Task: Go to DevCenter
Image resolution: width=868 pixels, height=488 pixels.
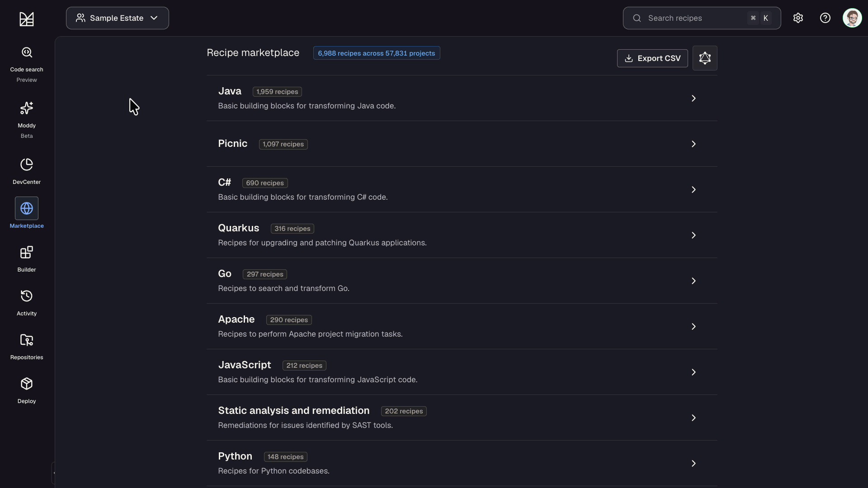Action: tap(27, 171)
